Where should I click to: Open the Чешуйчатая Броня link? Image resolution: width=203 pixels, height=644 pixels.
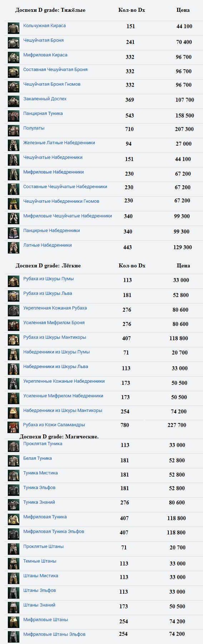[x=43, y=40]
